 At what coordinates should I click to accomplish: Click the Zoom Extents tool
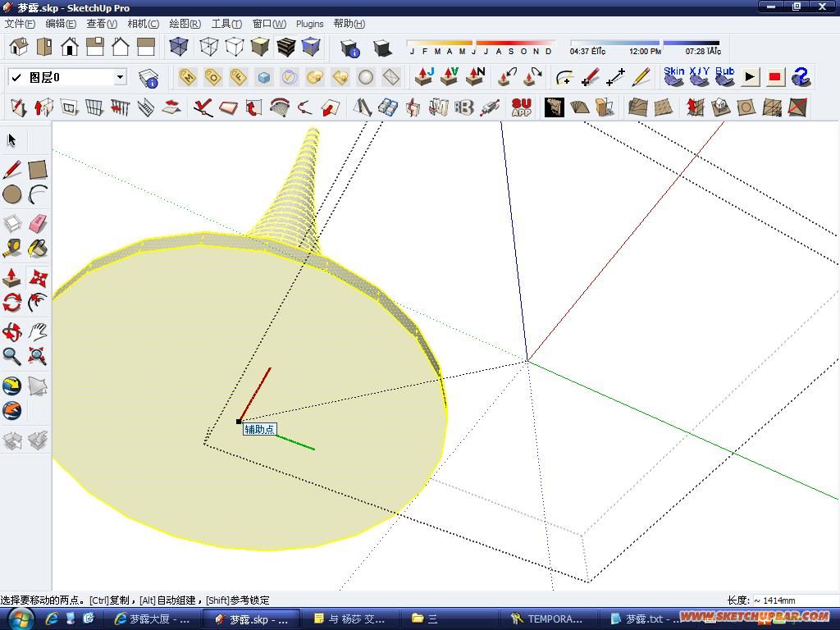coord(38,356)
